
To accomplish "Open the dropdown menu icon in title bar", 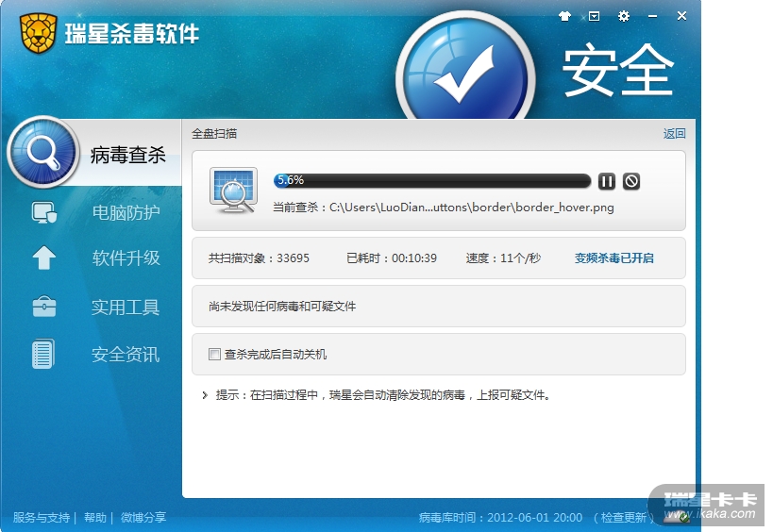I will pyautogui.click(x=594, y=16).
